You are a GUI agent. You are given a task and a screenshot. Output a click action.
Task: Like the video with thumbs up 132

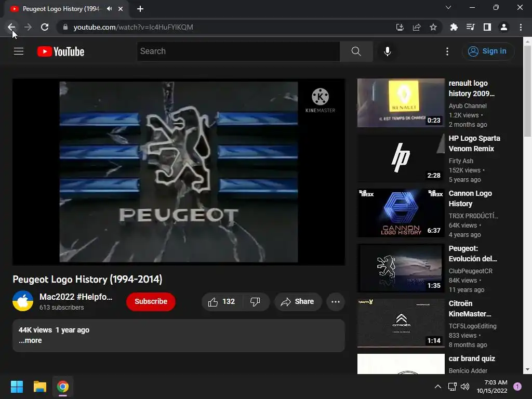click(222, 302)
